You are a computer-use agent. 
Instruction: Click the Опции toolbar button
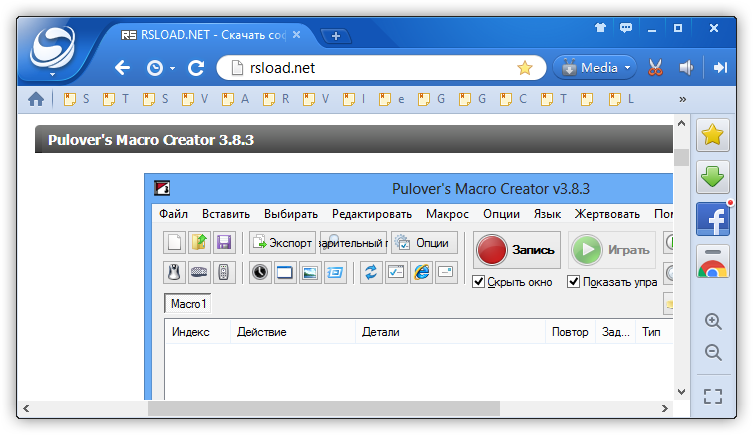[x=425, y=243]
